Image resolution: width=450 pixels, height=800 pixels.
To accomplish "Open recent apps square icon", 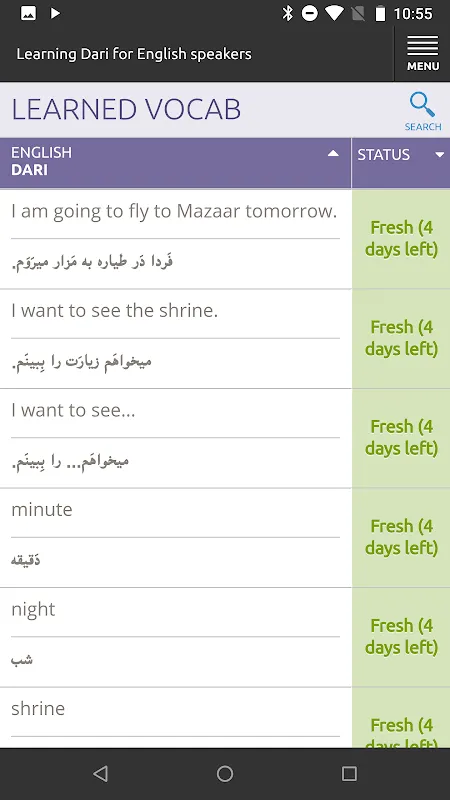I will pyautogui.click(x=349, y=773).
